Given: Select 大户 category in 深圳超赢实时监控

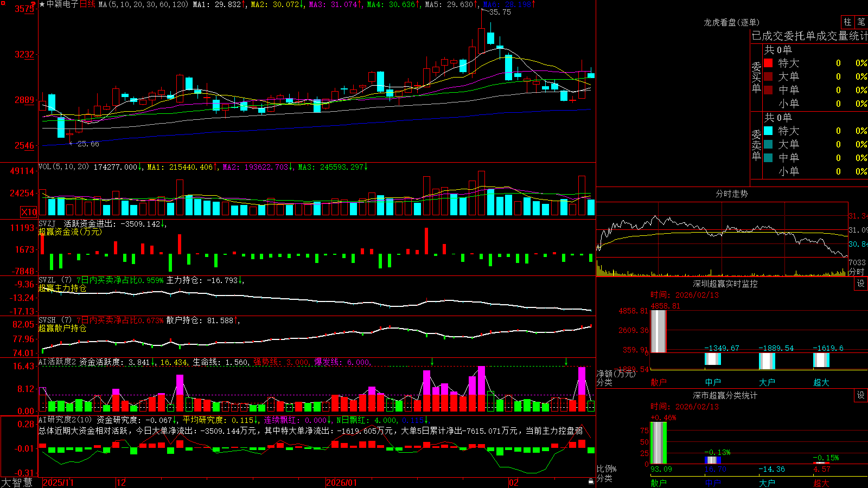Looking at the screenshot, I should coord(767,382).
